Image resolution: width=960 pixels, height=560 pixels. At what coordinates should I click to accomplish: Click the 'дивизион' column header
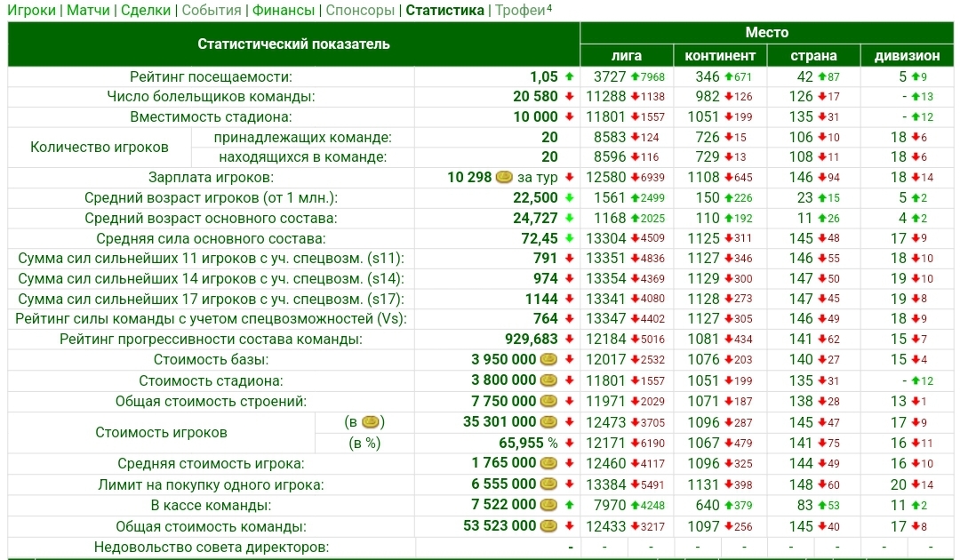coord(907,56)
